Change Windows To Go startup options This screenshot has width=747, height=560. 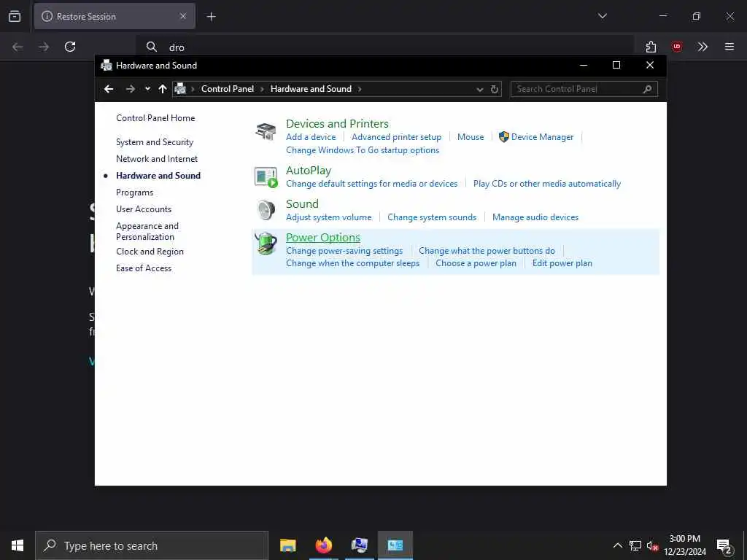click(x=363, y=150)
